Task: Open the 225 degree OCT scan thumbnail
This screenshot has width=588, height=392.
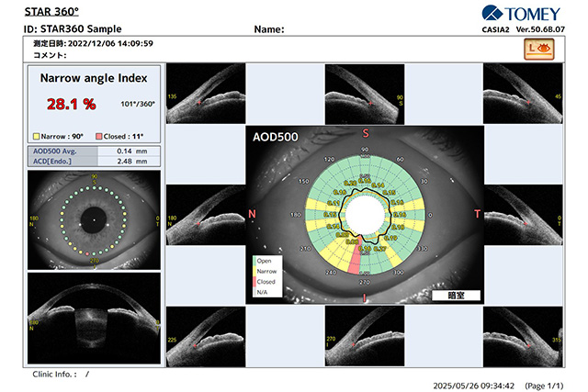Action: click(207, 333)
